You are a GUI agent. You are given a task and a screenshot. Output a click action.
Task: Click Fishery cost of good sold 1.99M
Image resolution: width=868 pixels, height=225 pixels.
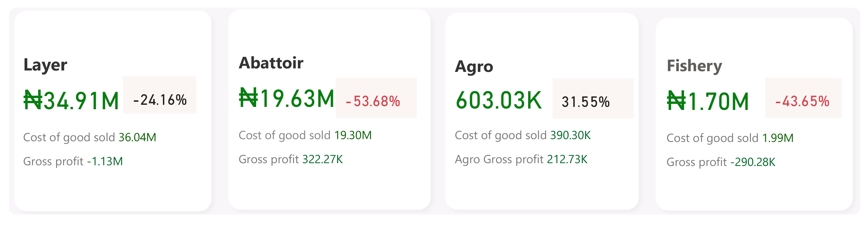click(730, 138)
